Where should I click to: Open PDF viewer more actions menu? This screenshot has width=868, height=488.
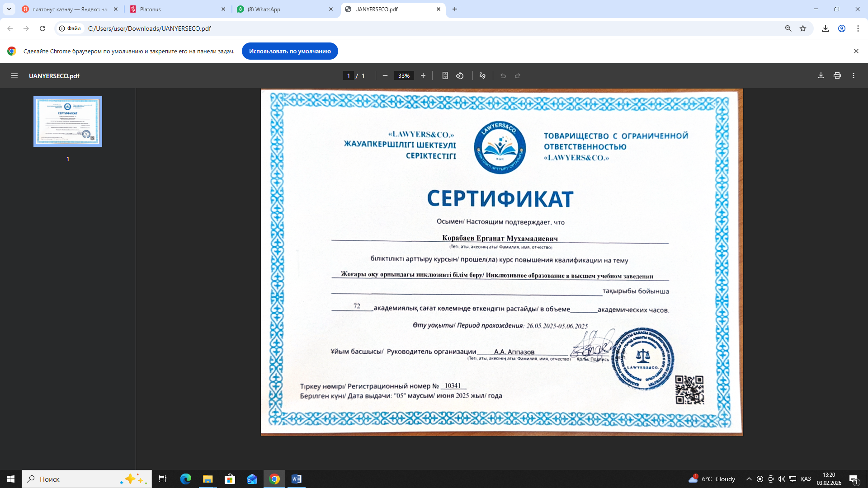pyautogui.click(x=854, y=76)
